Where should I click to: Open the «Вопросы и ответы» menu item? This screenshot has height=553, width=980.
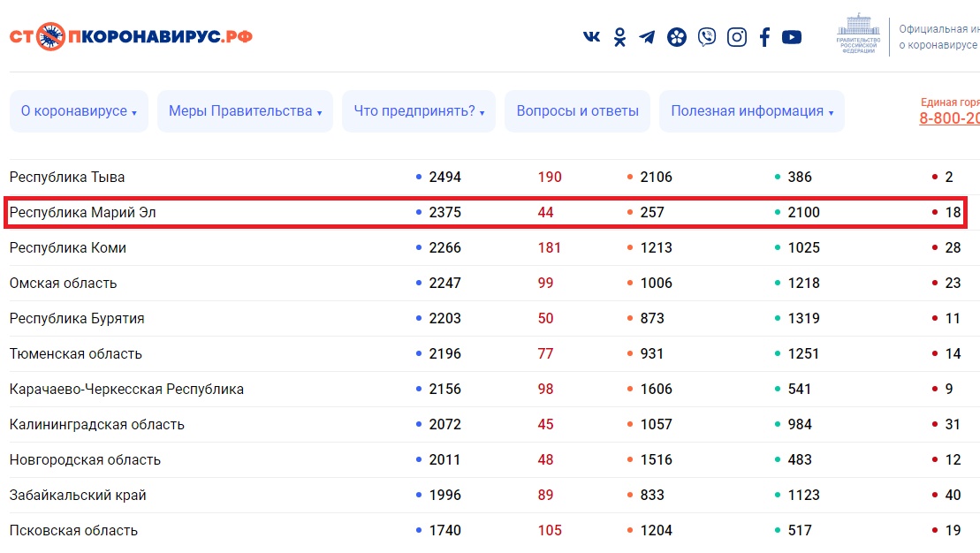577,111
